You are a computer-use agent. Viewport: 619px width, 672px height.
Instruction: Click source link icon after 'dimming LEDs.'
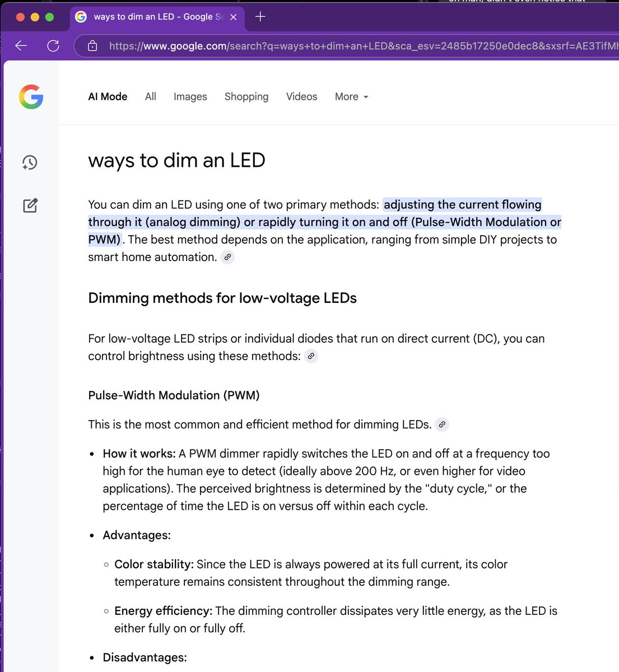click(x=442, y=424)
